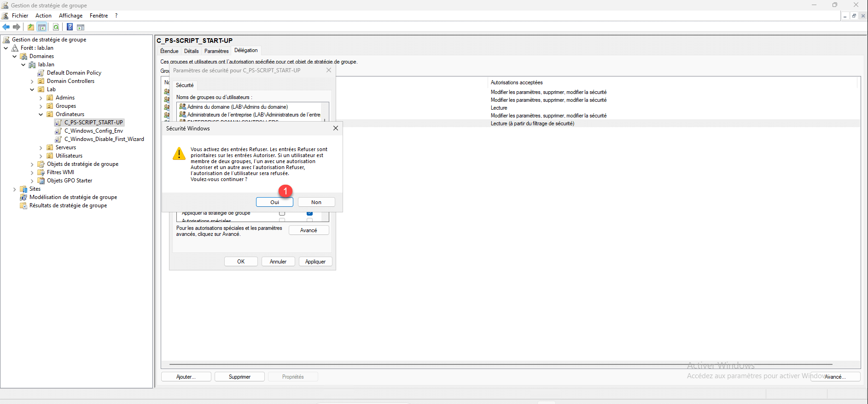Switch to the Paramètres tab
The height and width of the screenshot is (404, 868).
(x=216, y=51)
